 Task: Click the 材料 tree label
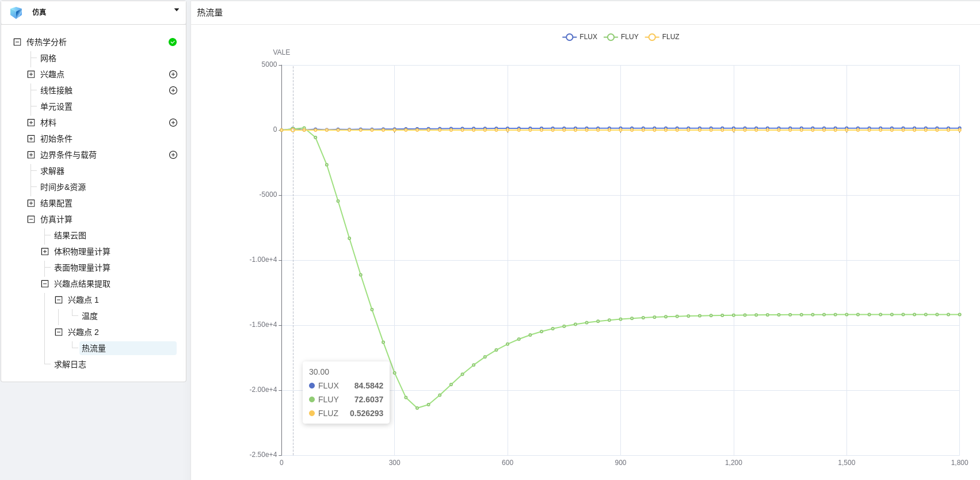click(48, 123)
